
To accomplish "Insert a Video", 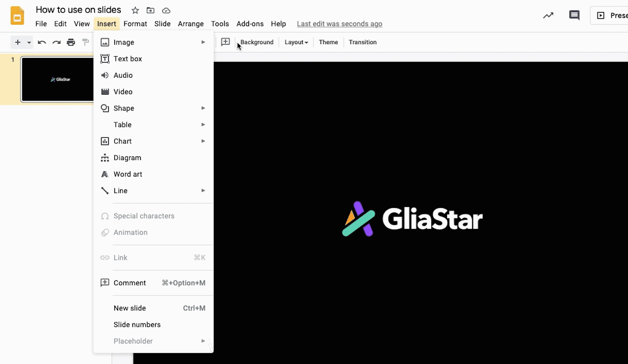I will click(x=154, y=92).
